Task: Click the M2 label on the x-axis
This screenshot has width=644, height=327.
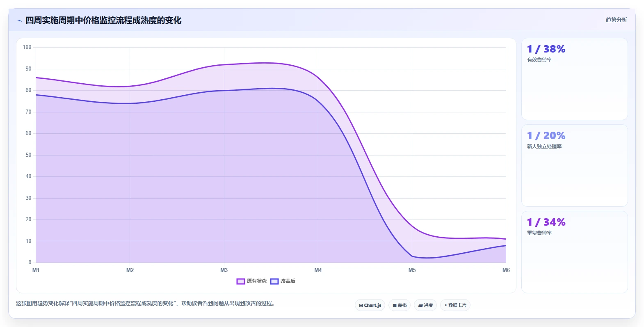Action: tap(130, 270)
